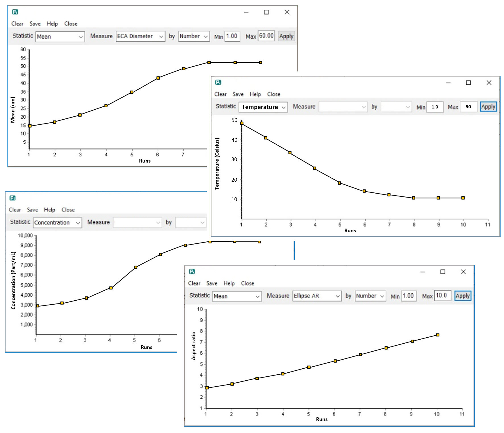Click run 10 data point on Aspect ratio chart
This screenshot has height=433, width=504.
point(438,335)
